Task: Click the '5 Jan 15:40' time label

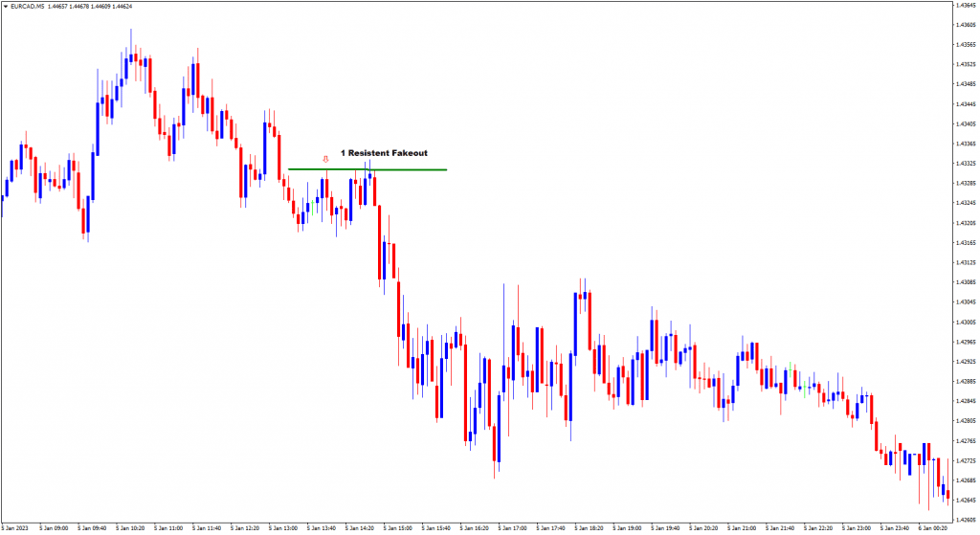Action: (436, 528)
